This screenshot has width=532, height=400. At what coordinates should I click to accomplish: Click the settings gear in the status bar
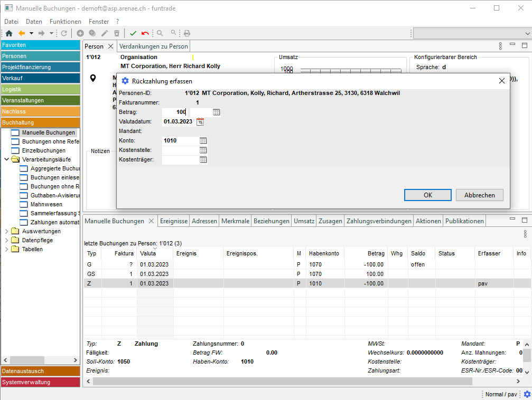point(526,394)
